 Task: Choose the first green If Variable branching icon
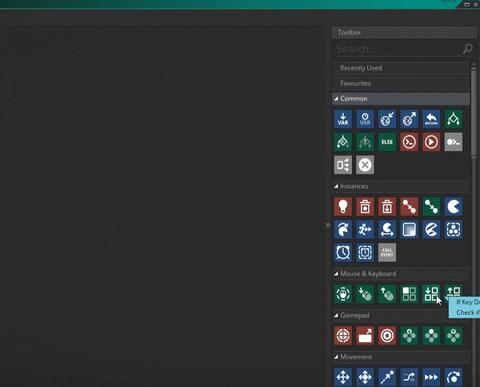[x=453, y=119]
